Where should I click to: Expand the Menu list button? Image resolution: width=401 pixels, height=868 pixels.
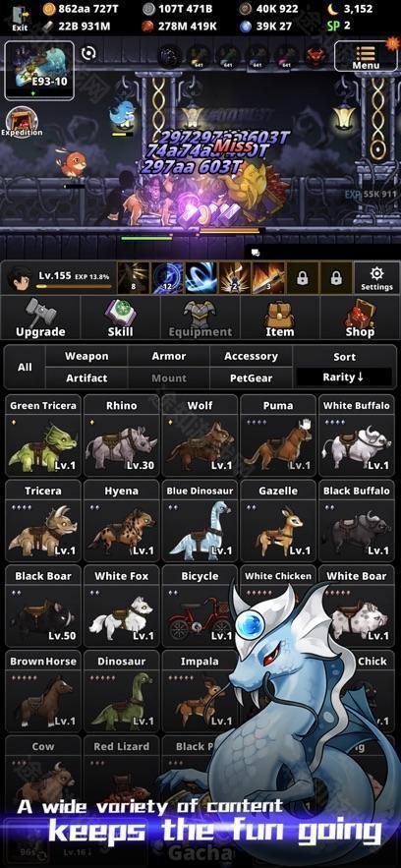(366, 56)
